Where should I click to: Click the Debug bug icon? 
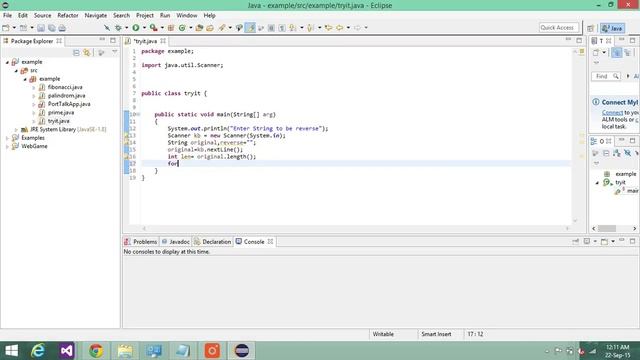tap(118, 28)
